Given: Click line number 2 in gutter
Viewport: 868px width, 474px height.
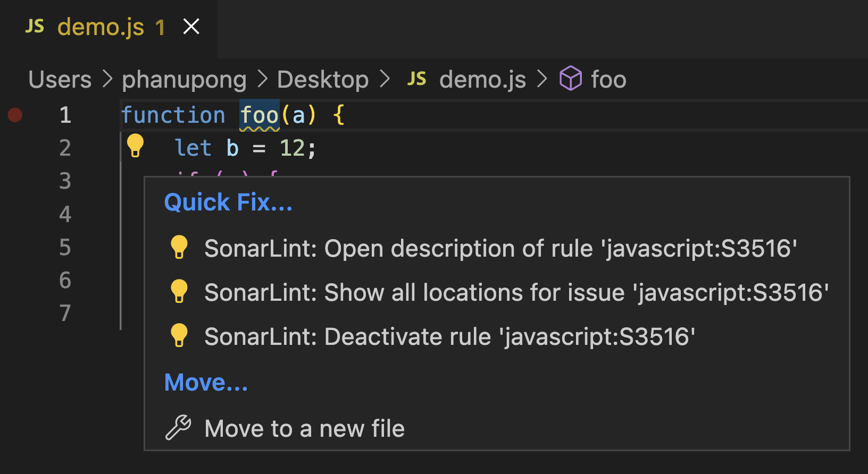Looking at the screenshot, I should pos(65,148).
